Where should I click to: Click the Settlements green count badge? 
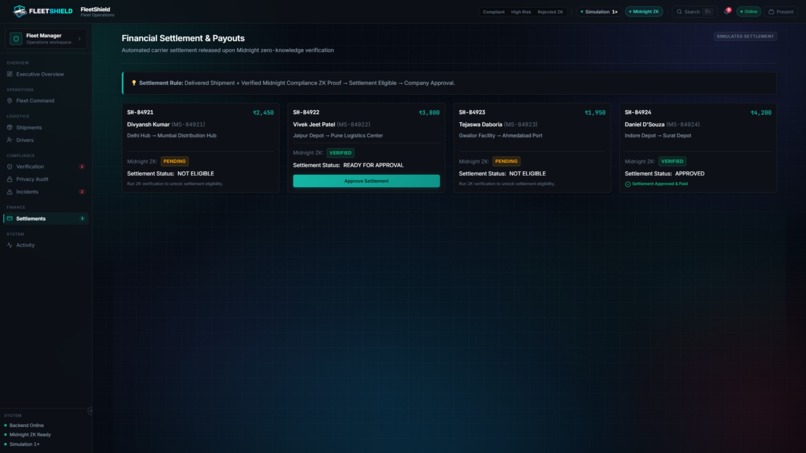(x=82, y=219)
